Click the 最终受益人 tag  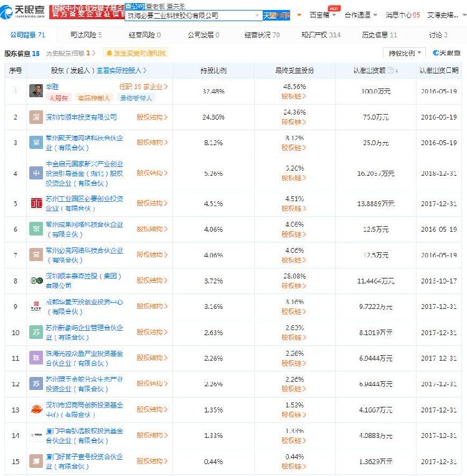(135, 98)
